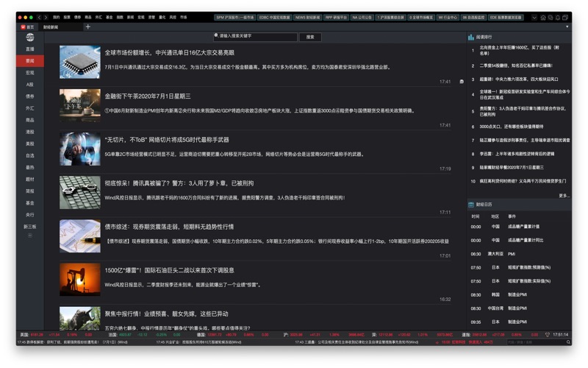Select 新三板 in the left sidebar
The width and height of the screenshot is (588, 368).
(30, 227)
